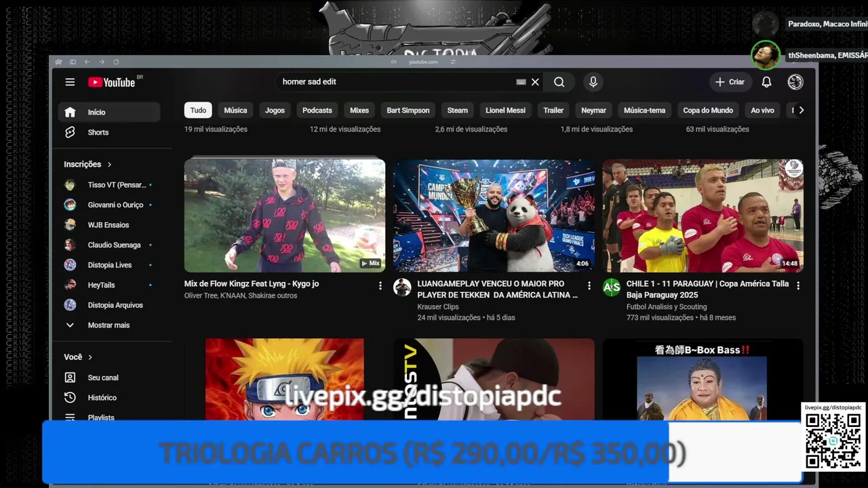Open the Krauser Clips channel avatar
The image size is (868, 488).
pos(402,287)
